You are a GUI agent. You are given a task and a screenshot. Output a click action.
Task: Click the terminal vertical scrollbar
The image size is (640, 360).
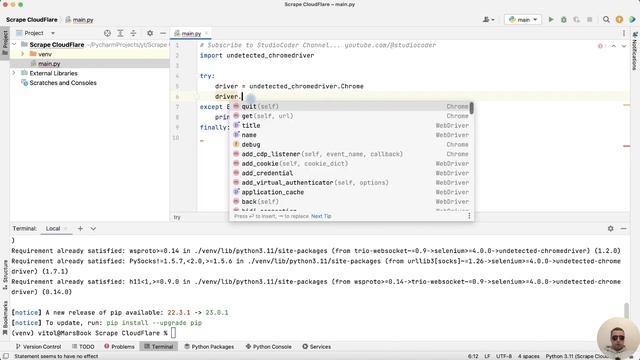(626, 310)
